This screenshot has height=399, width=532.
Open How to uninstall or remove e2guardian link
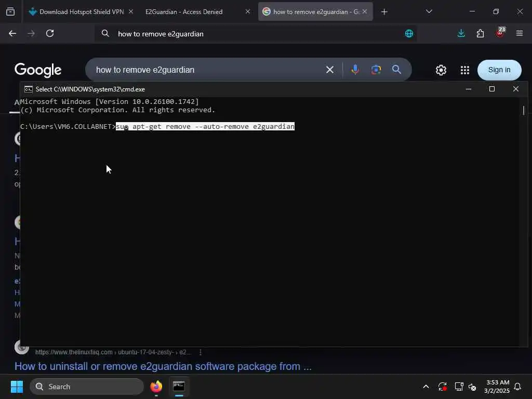click(x=163, y=366)
